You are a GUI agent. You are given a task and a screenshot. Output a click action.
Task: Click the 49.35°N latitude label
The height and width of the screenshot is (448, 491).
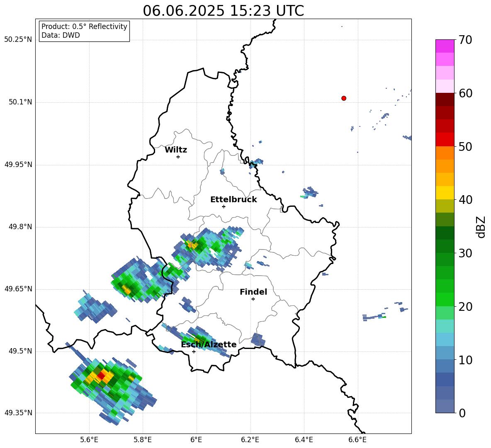pos(18,413)
